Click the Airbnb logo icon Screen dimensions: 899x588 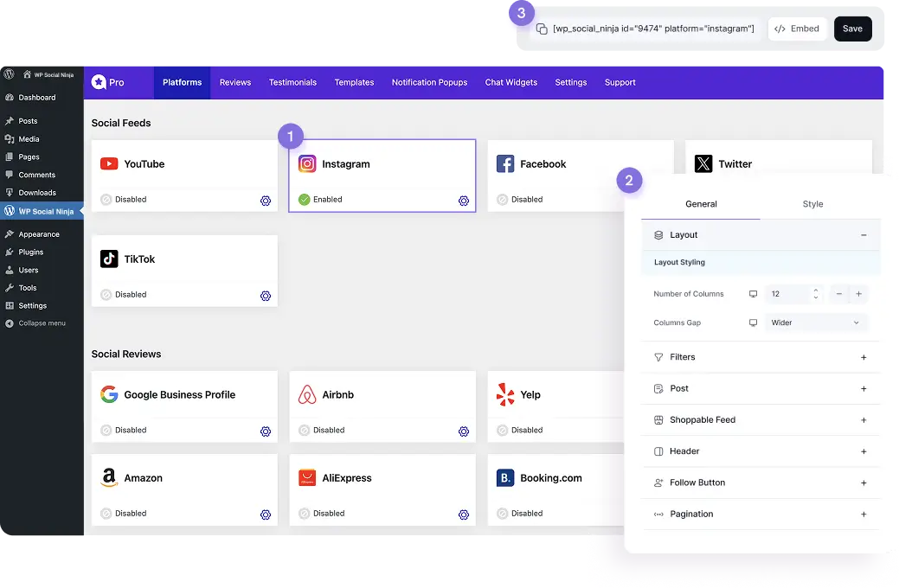pyautogui.click(x=307, y=394)
